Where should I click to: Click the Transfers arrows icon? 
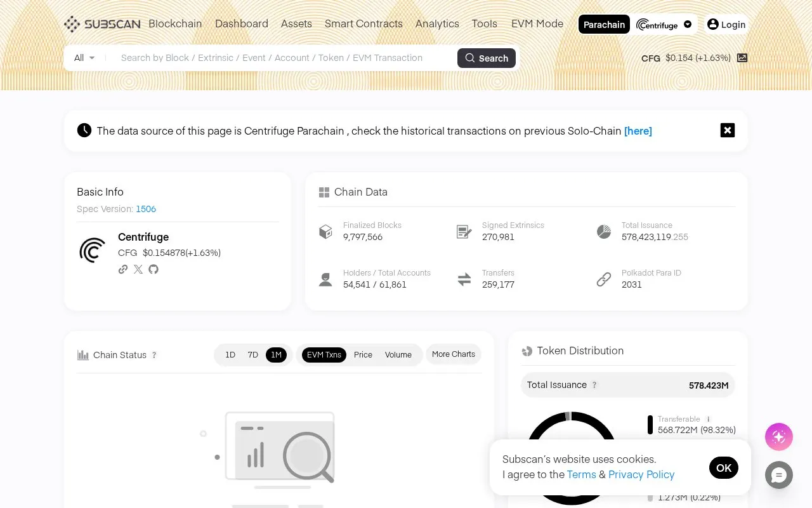[x=464, y=279]
